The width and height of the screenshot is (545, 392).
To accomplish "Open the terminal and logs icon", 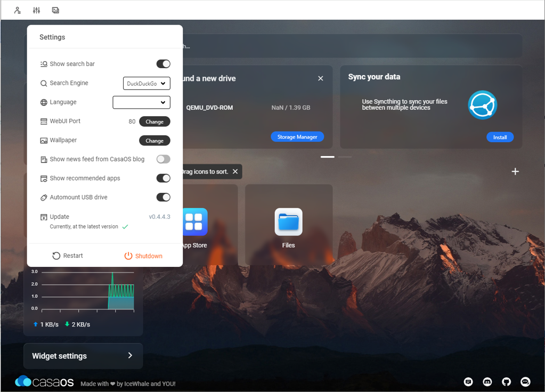I will click(55, 9).
